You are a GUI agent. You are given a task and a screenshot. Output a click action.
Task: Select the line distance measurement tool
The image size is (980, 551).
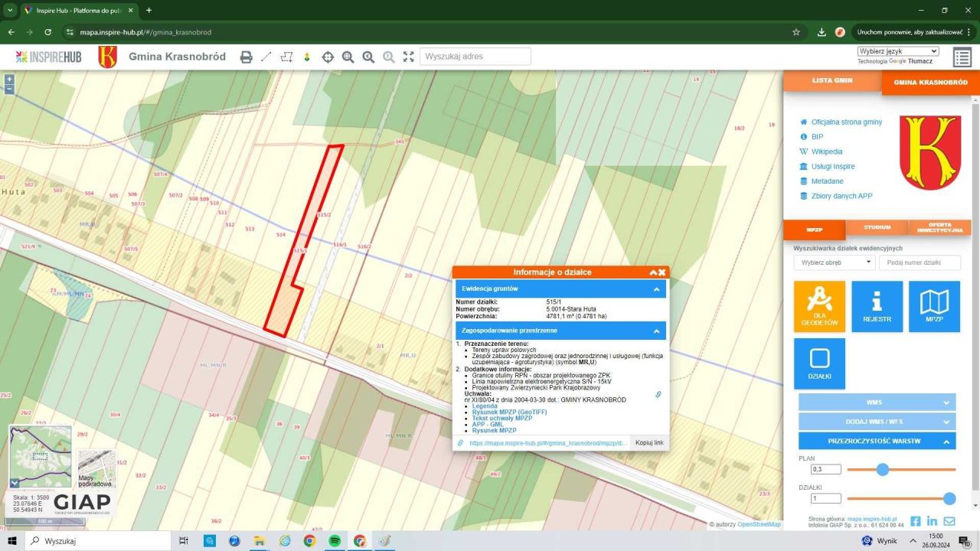pos(266,57)
